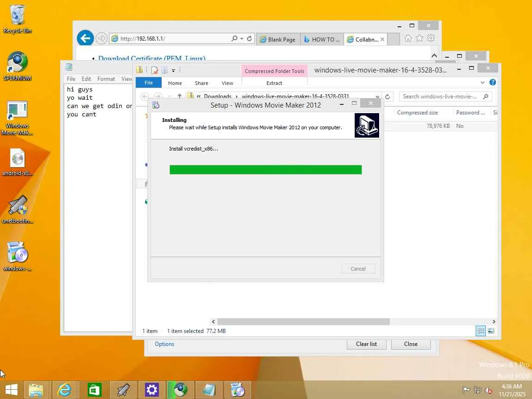Click the Download Certificate link in IE
This screenshot has width=532, height=399.
[x=151, y=58]
